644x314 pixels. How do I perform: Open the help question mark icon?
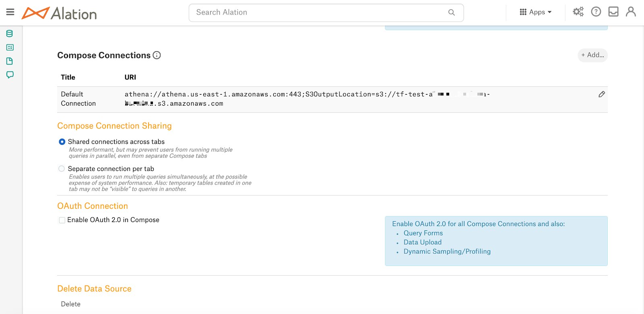(596, 12)
